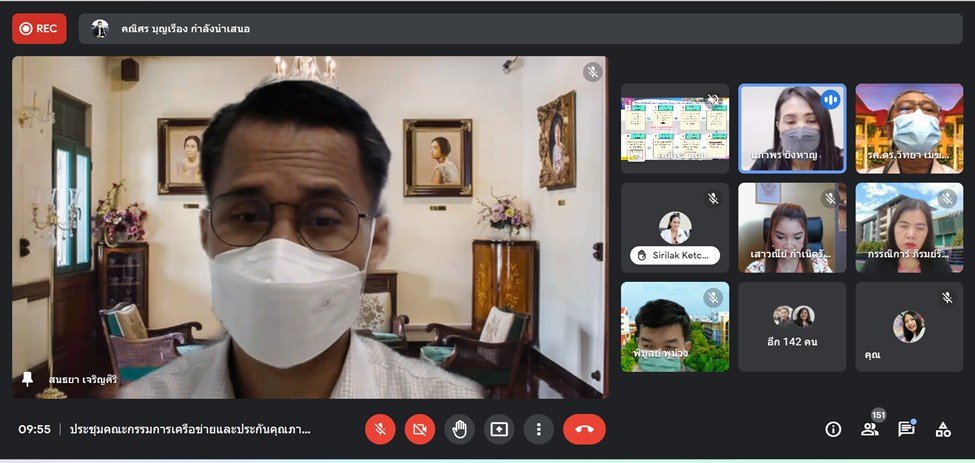975x463 pixels.
Task: Select the shared presentation thumbnail tile
Action: pyautogui.click(x=675, y=128)
